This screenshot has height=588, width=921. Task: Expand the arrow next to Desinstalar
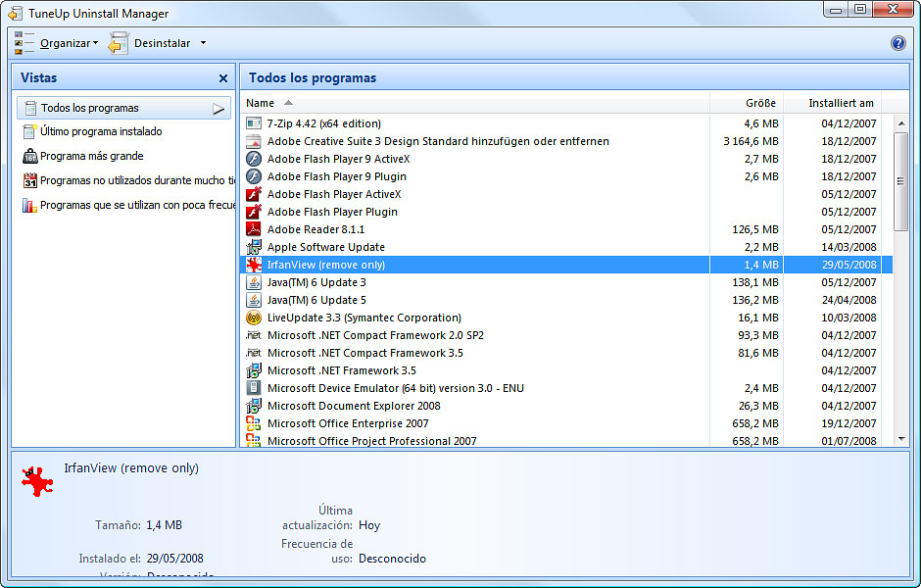pos(203,43)
